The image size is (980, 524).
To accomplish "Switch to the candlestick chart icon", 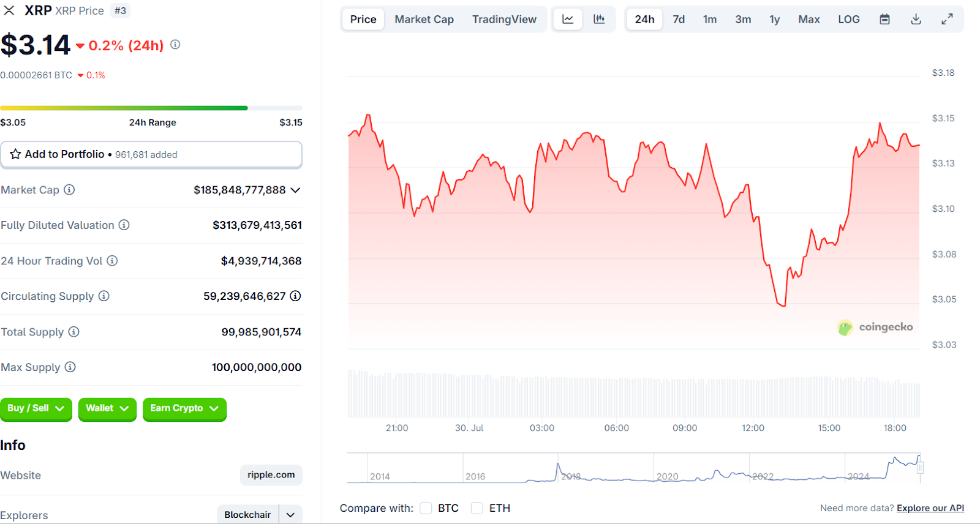I will (599, 20).
